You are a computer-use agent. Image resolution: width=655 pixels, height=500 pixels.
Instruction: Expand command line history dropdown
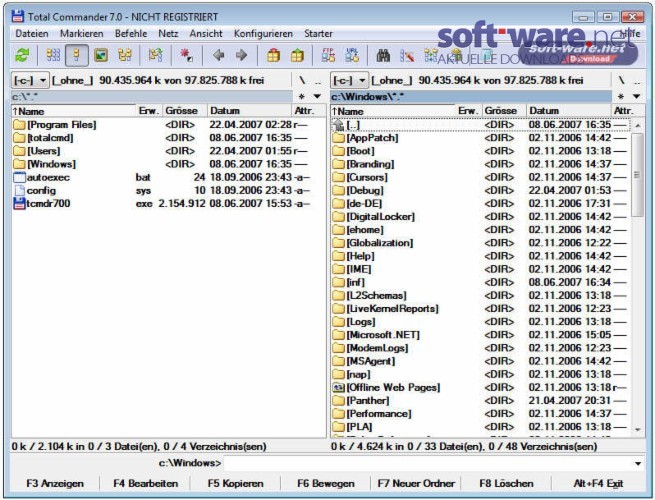click(x=637, y=463)
